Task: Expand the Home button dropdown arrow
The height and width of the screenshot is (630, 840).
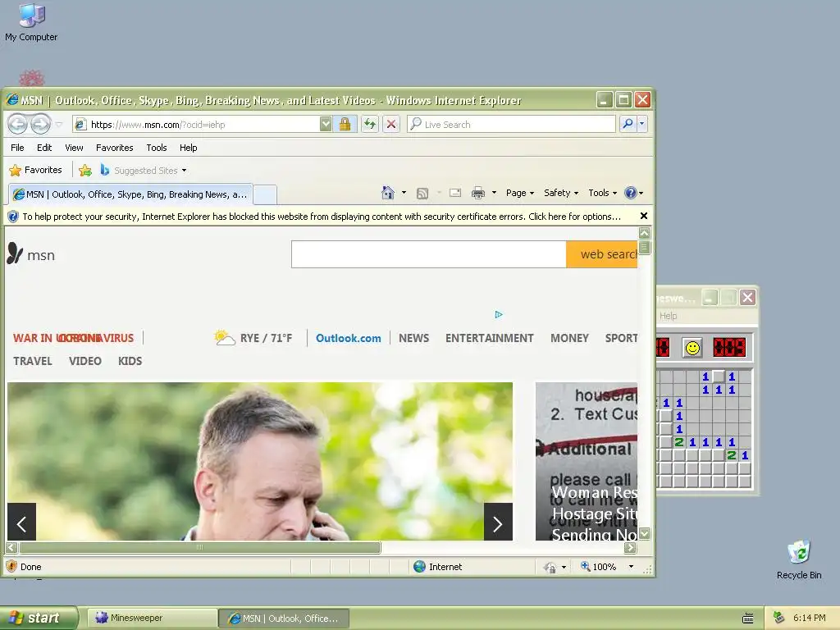Action: (x=404, y=193)
